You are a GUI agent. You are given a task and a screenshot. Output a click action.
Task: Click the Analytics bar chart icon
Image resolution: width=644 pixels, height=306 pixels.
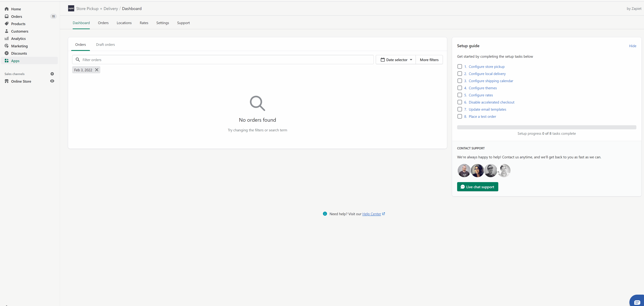coord(6,39)
